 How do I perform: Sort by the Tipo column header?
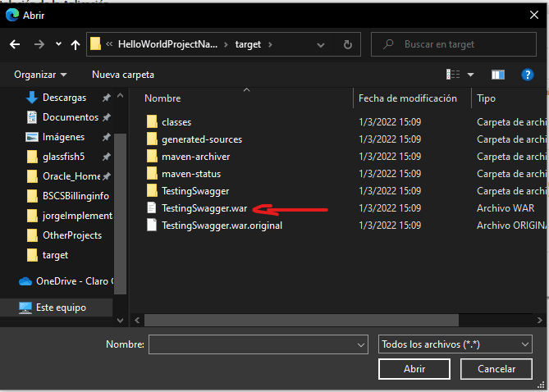(486, 98)
